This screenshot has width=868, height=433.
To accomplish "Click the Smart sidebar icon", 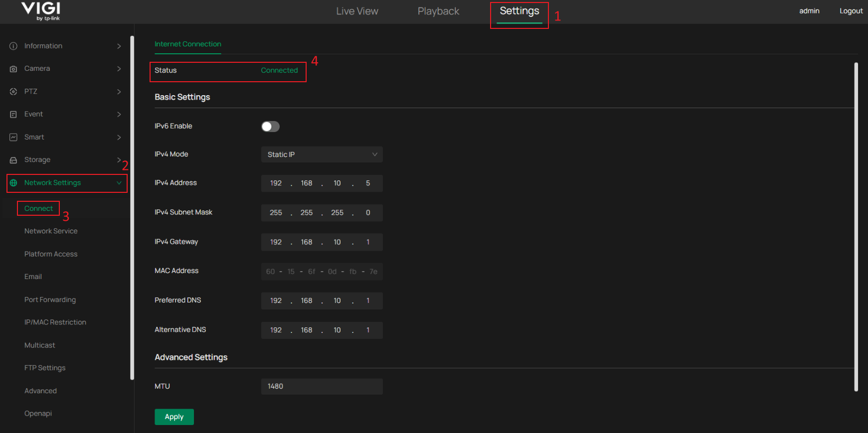I will point(13,137).
